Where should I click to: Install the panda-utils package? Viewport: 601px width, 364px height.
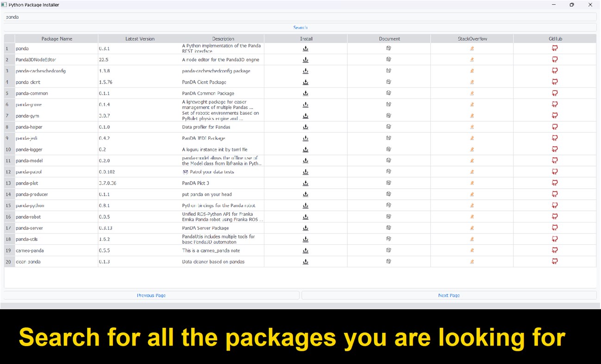coord(306,239)
